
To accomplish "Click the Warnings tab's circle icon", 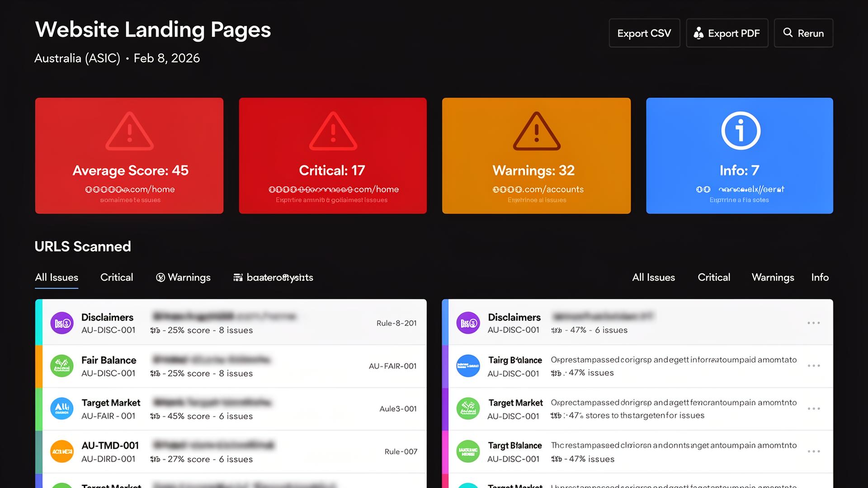I will click(x=160, y=277).
